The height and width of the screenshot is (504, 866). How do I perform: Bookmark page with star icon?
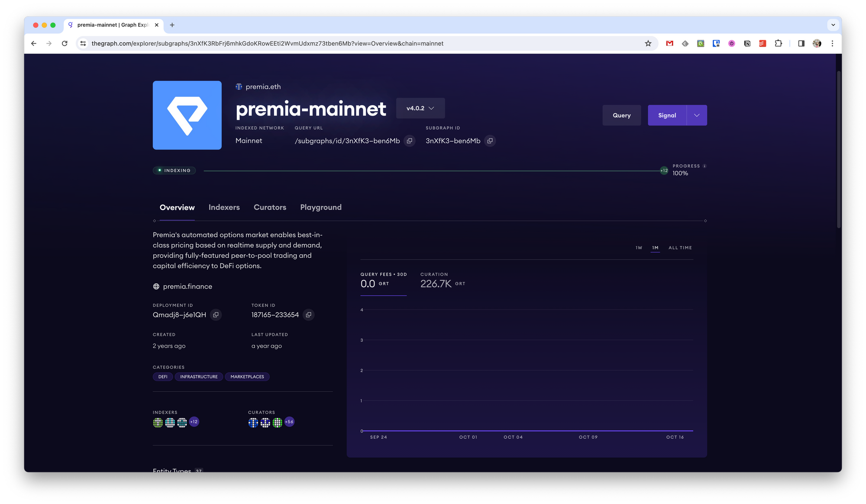click(648, 43)
